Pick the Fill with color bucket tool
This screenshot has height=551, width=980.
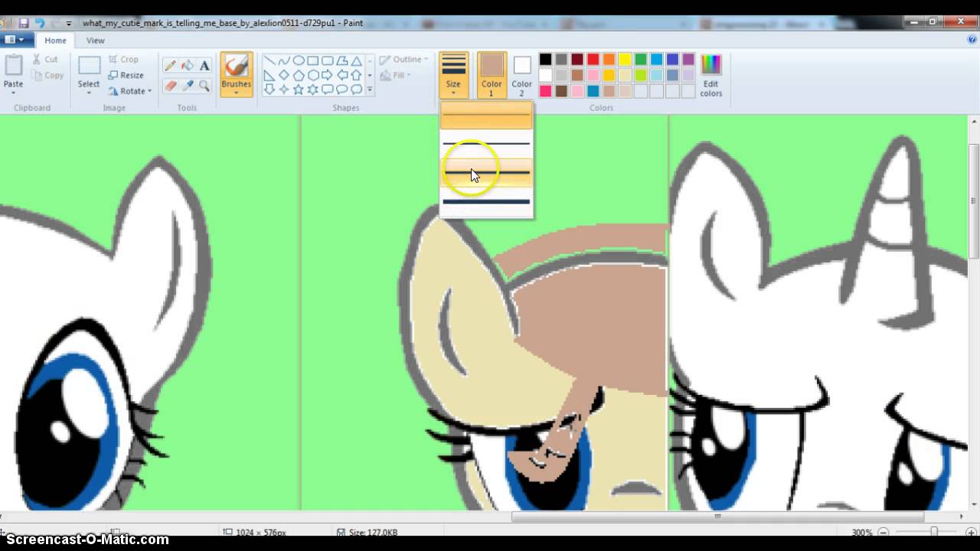tap(188, 66)
